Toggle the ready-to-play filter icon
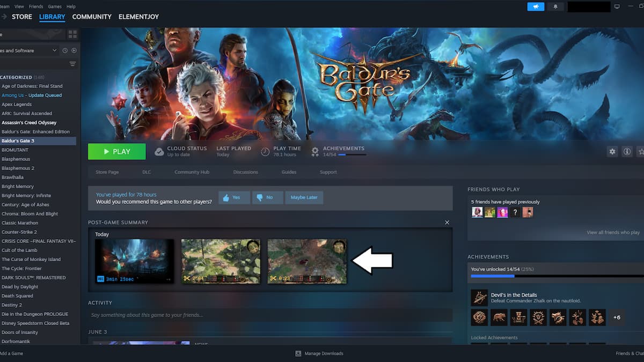The height and width of the screenshot is (362, 644). 74,50
